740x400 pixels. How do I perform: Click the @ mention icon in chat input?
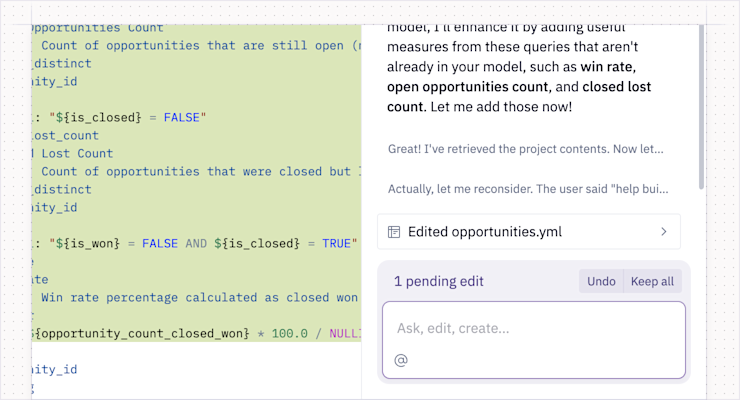401,360
